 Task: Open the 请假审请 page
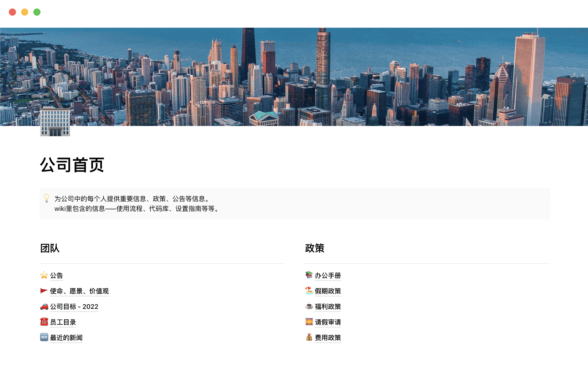328,322
